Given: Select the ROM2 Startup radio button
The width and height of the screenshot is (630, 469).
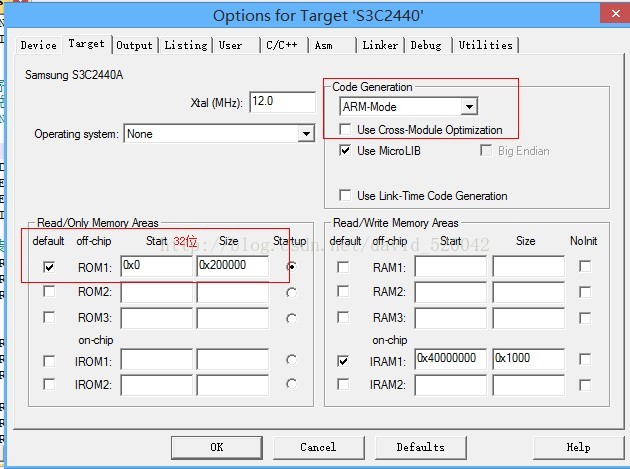Looking at the screenshot, I should pyautogui.click(x=292, y=293).
